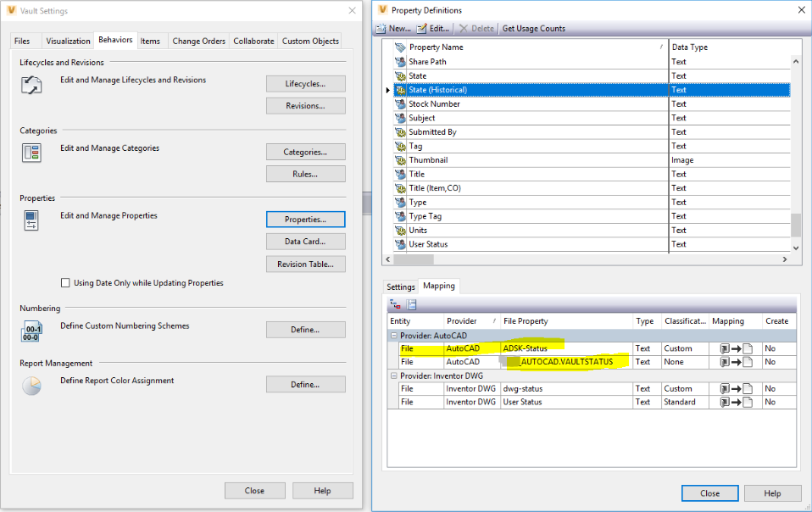Screen dimensions: 812x512
Task: Switch to the Settings tab
Action: [400, 287]
